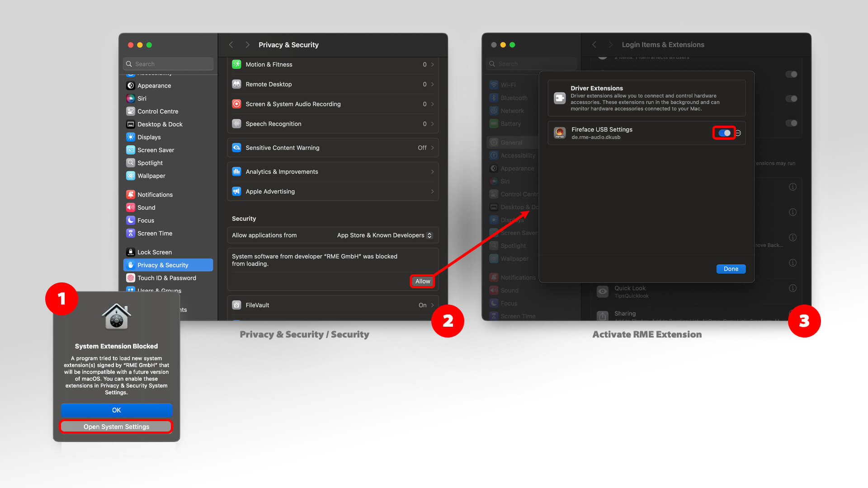Image resolution: width=868 pixels, height=488 pixels.
Task: Click the Touch ID & Password fingerprint icon
Action: pos(131,278)
